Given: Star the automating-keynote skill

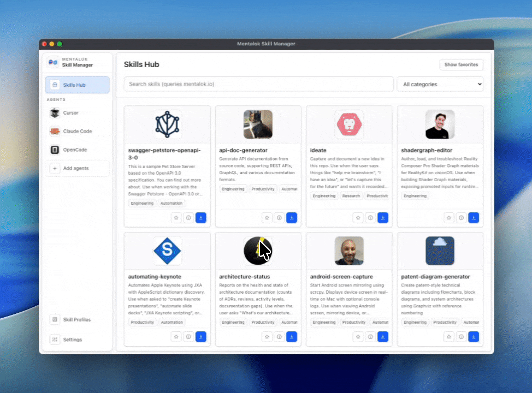Looking at the screenshot, I should 176,337.
